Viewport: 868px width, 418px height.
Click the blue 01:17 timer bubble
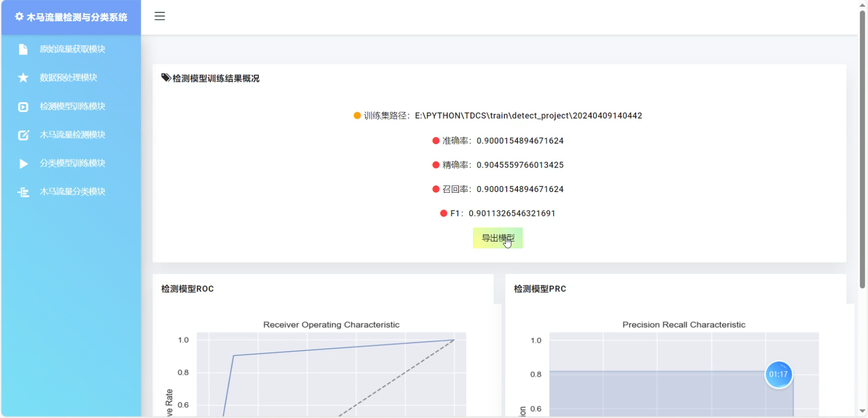tap(779, 375)
